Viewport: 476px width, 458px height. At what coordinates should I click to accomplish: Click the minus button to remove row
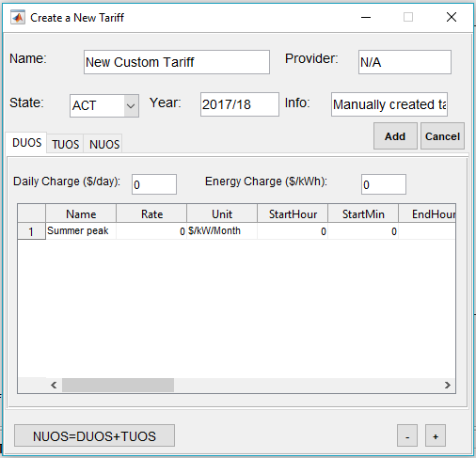point(407,435)
